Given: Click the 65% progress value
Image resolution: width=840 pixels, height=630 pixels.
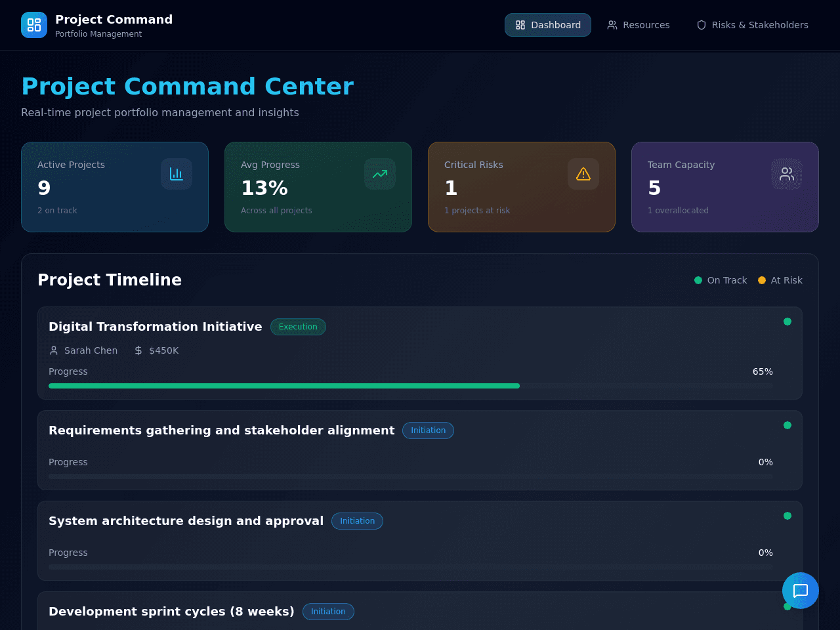Looking at the screenshot, I should click(763, 371).
